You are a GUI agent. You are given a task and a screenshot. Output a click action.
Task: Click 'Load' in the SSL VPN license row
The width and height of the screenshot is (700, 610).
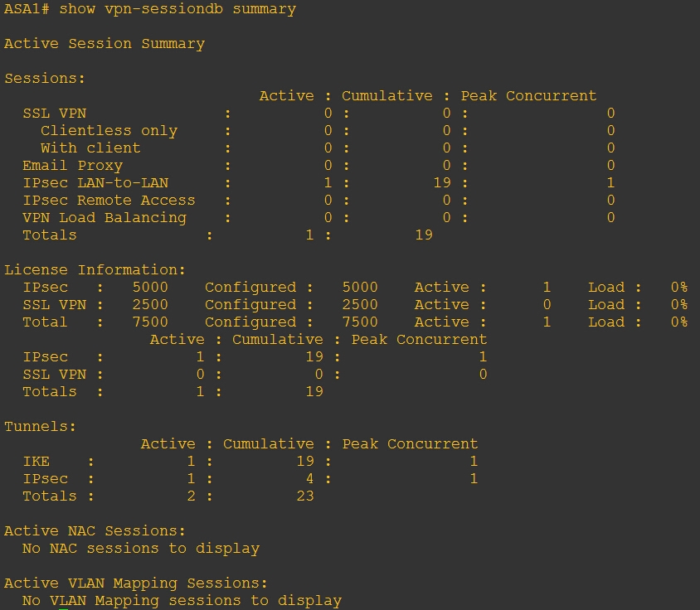point(606,305)
